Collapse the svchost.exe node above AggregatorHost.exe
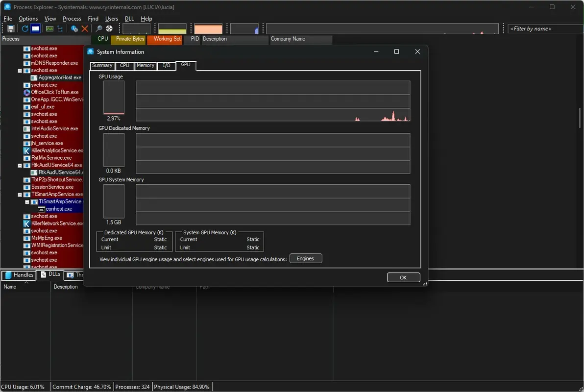This screenshot has height=392, width=584. pyautogui.click(x=20, y=71)
